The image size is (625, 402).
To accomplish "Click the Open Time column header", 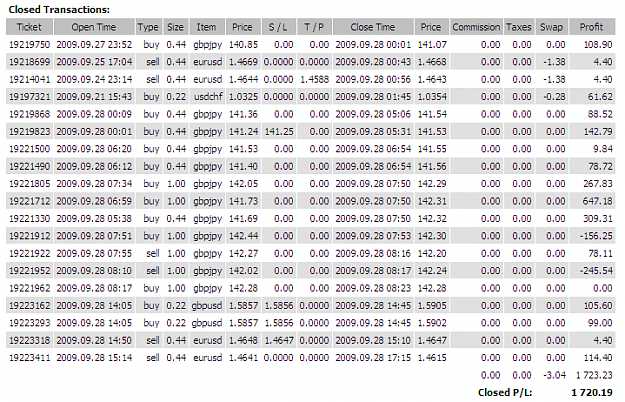I will (x=94, y=27).
